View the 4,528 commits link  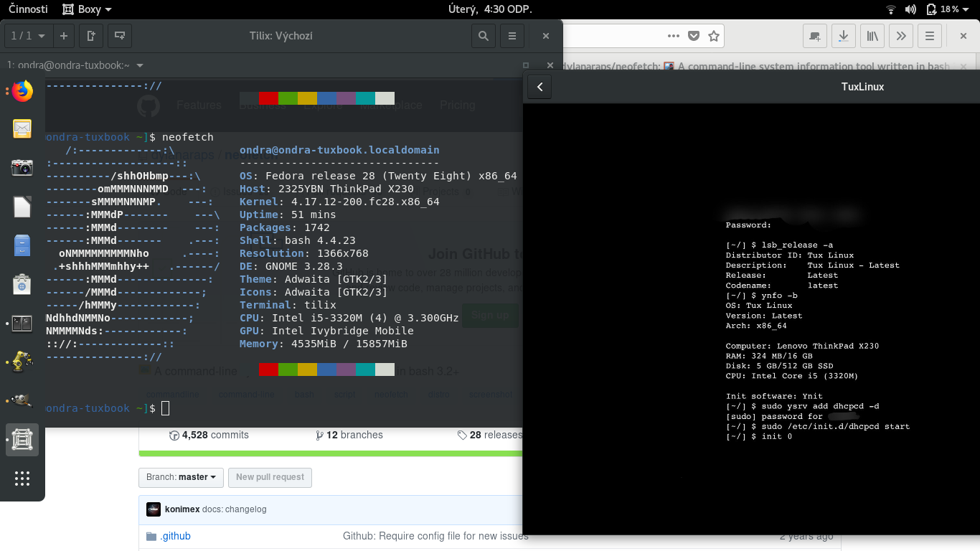click(x=209, y=435)
